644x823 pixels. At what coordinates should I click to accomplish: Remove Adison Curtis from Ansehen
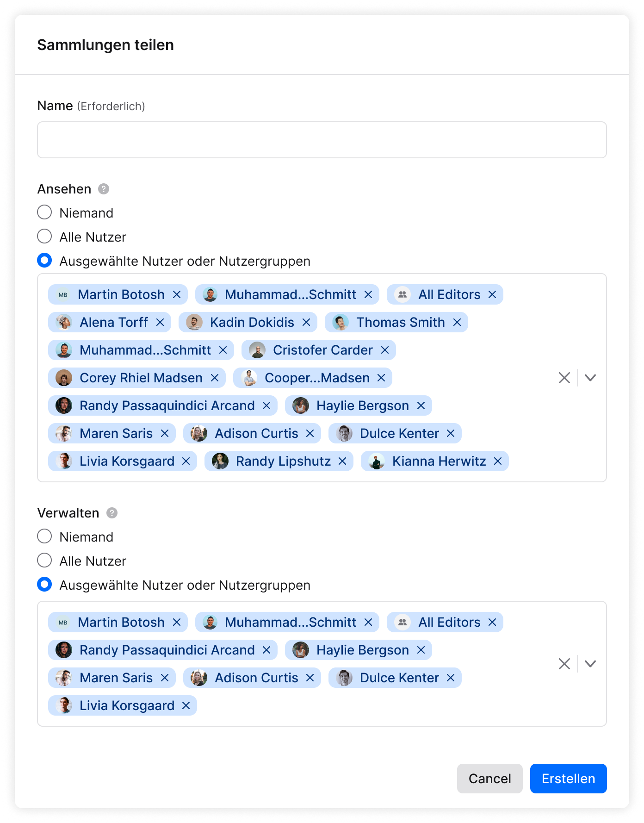pos(310,433)
